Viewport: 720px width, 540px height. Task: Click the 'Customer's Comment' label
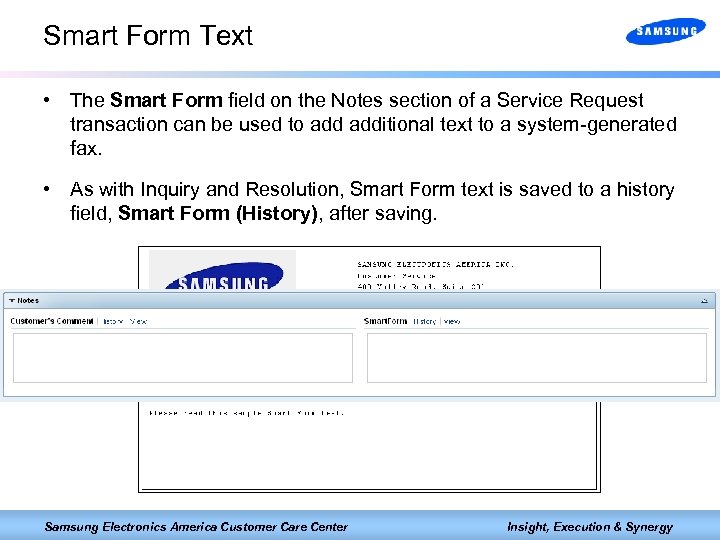[52, 321]
